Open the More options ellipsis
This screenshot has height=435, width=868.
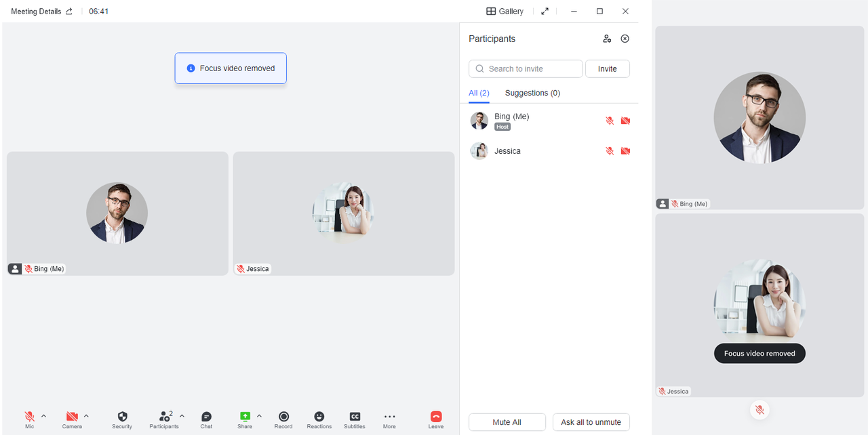(x=389, y=417)
